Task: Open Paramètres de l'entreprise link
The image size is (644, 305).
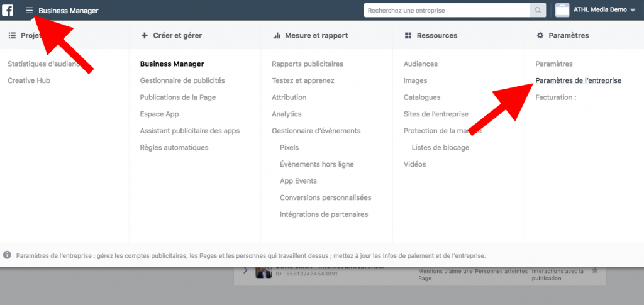Action: (578, 80)
